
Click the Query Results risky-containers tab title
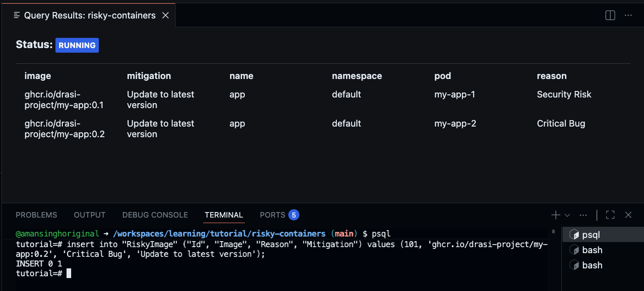pos(90,16)
